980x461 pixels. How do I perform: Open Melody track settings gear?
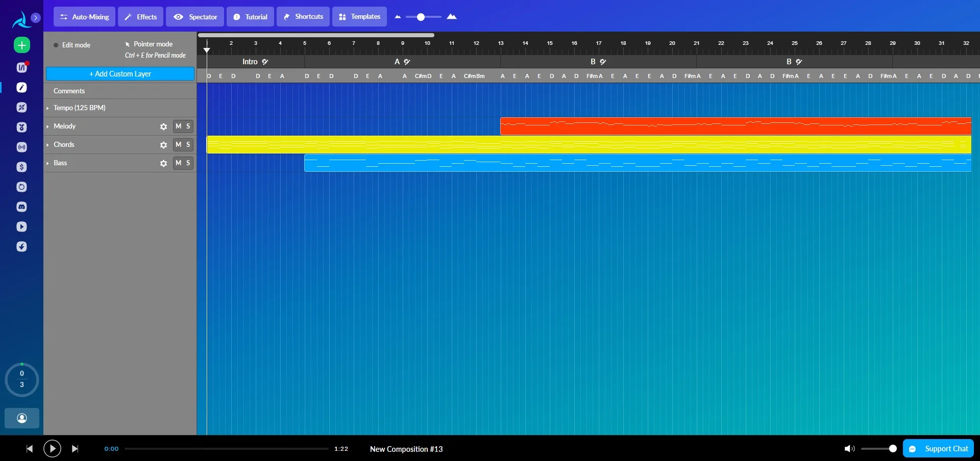point(163,126)
